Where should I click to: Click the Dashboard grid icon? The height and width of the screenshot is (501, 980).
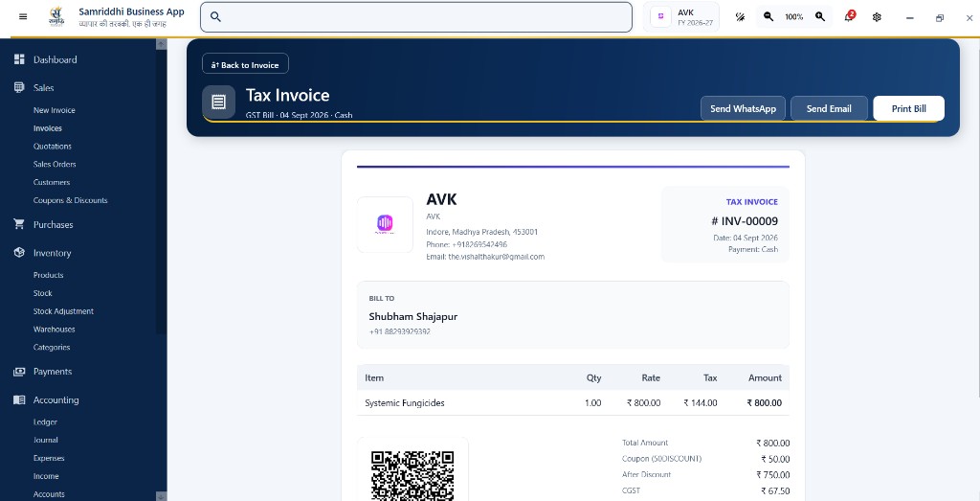click(x=19, y=59)
